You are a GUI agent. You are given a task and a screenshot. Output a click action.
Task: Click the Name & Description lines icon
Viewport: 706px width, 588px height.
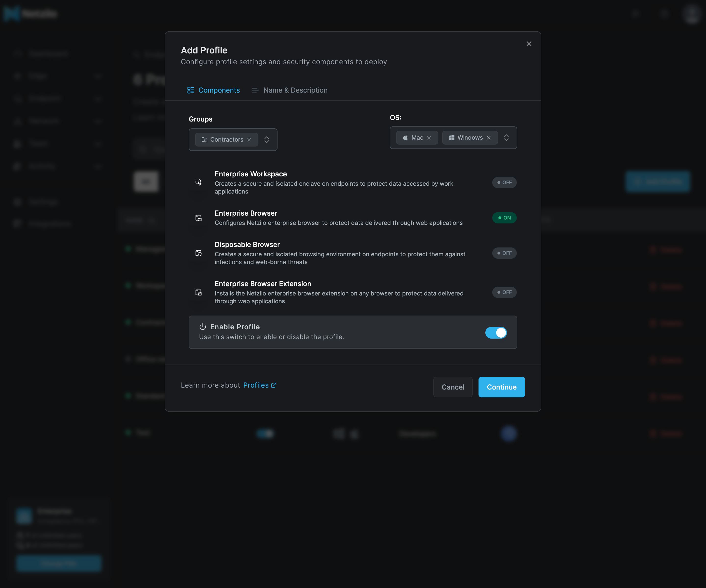coord(255,90)
